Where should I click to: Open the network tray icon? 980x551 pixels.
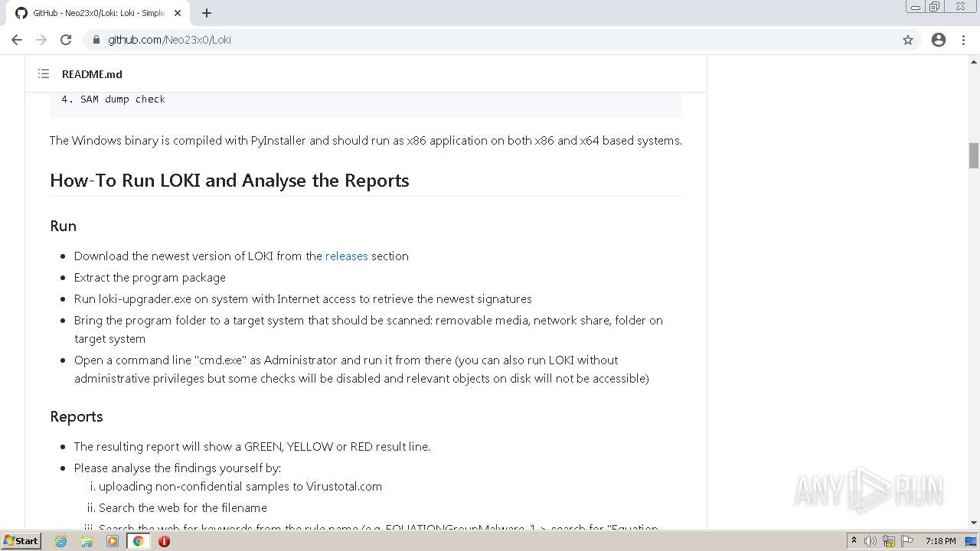point(889,541)
